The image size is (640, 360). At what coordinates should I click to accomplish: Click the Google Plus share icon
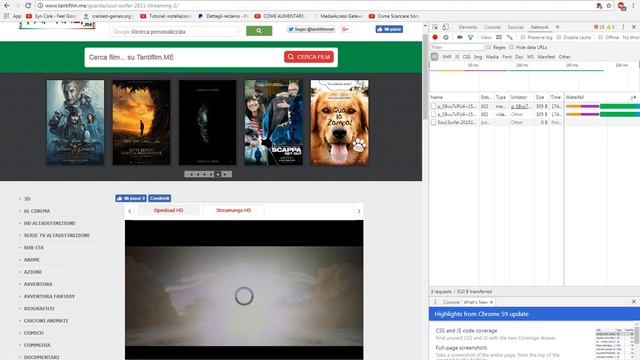pos(345,29)
